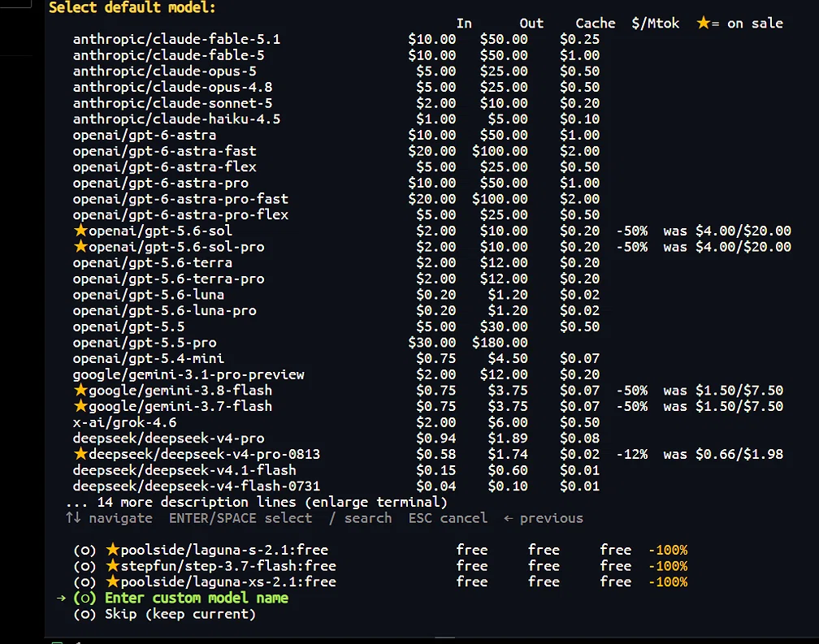Click the anthropic/claude-opus-5 row

336,71
